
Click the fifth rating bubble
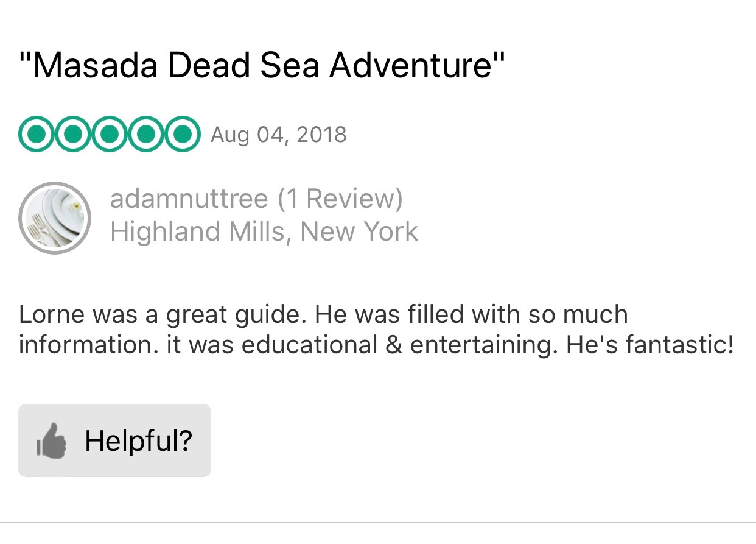[181, 133]
